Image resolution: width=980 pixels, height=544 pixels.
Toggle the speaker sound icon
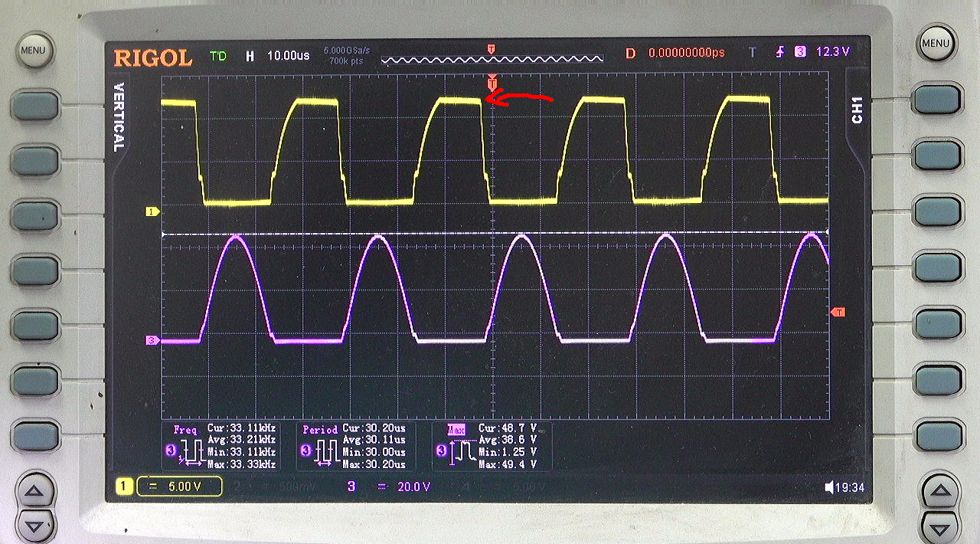(x=829, y=487)
